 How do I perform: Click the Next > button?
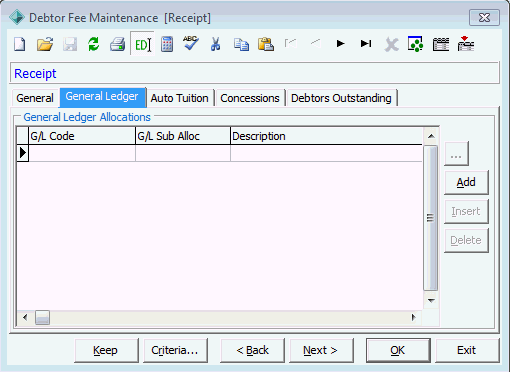click(321, 350)
